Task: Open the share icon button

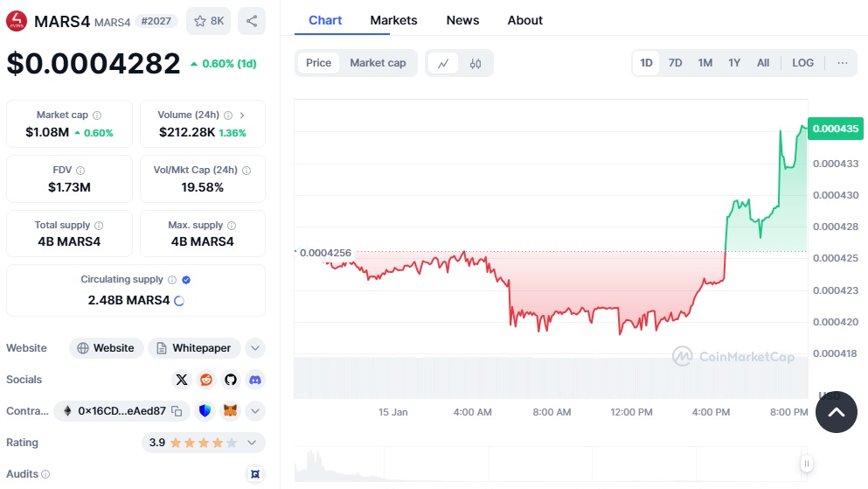Action: click(x=252, y=21)
